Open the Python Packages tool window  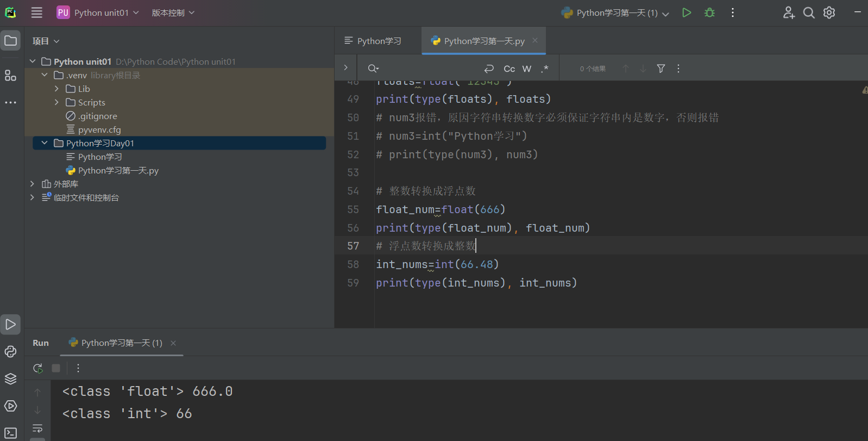tap(10, 379)
